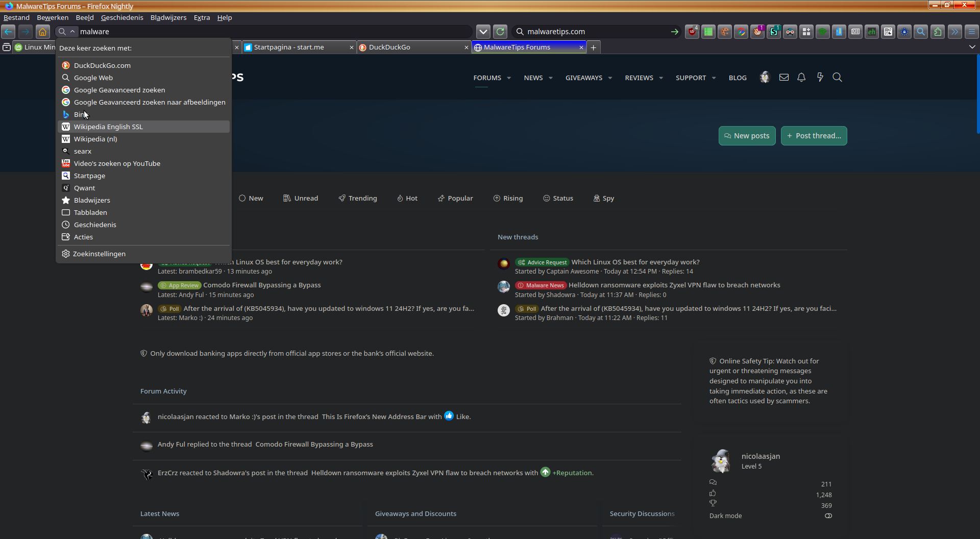Open the Popular threads filter
This screenshot has width=980, height=539.
click(455, 199)
